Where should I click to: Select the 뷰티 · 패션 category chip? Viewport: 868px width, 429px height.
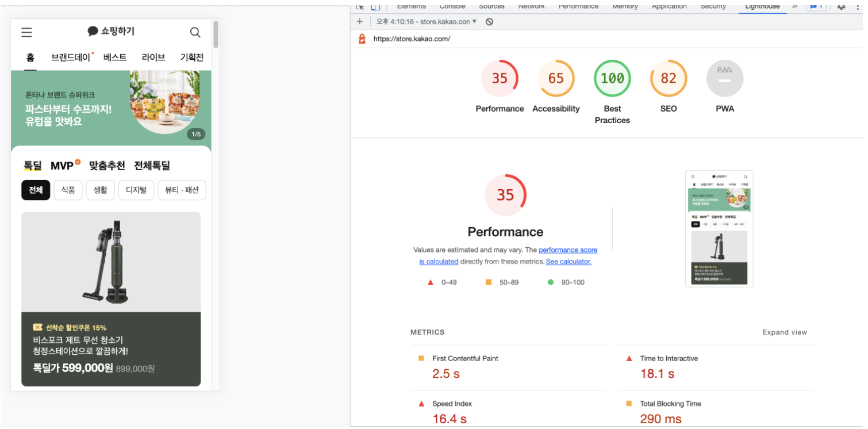182,190
